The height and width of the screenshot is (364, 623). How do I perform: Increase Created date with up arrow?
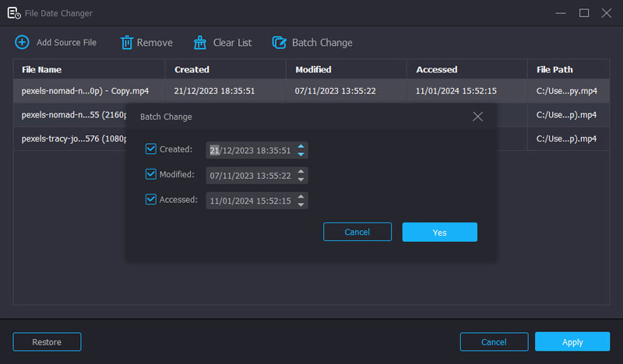(x=301, y=146)
